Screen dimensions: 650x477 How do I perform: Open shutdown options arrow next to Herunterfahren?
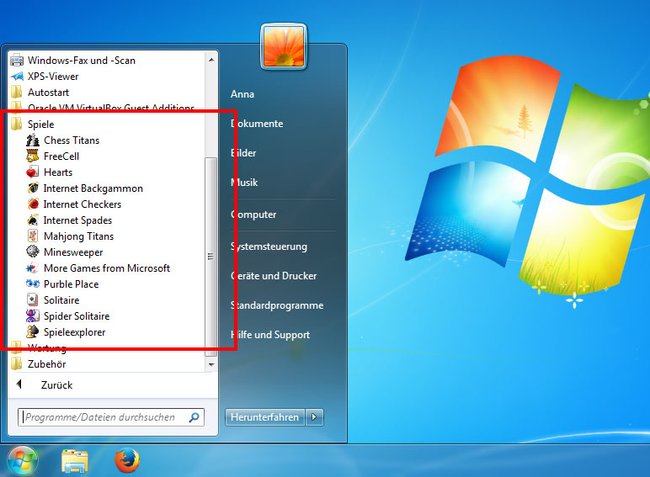pyautogui.click(x=315, y=417)
